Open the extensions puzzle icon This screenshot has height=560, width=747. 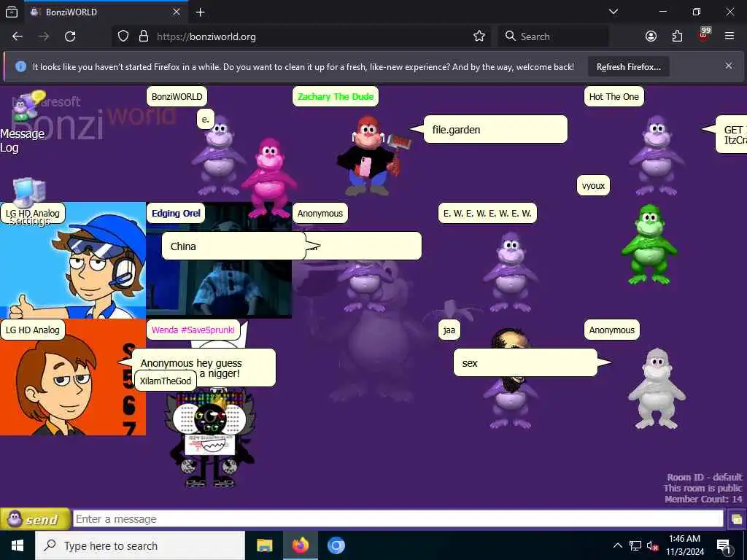(677, 36)
